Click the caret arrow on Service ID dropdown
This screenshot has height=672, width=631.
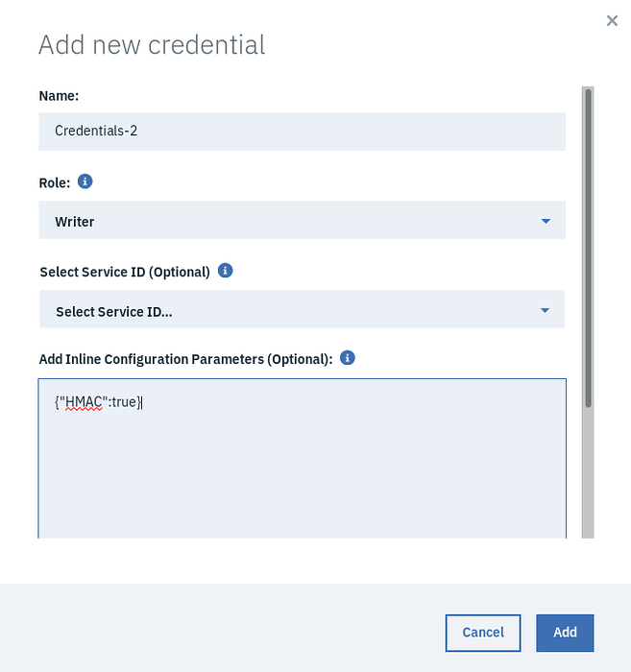click(545, 310)
